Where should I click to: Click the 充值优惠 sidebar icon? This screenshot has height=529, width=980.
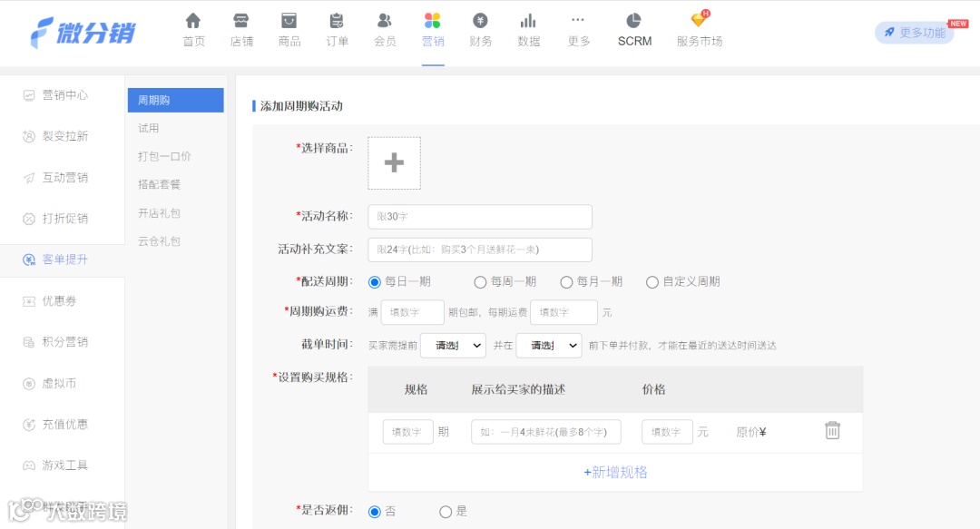[29, 425]
